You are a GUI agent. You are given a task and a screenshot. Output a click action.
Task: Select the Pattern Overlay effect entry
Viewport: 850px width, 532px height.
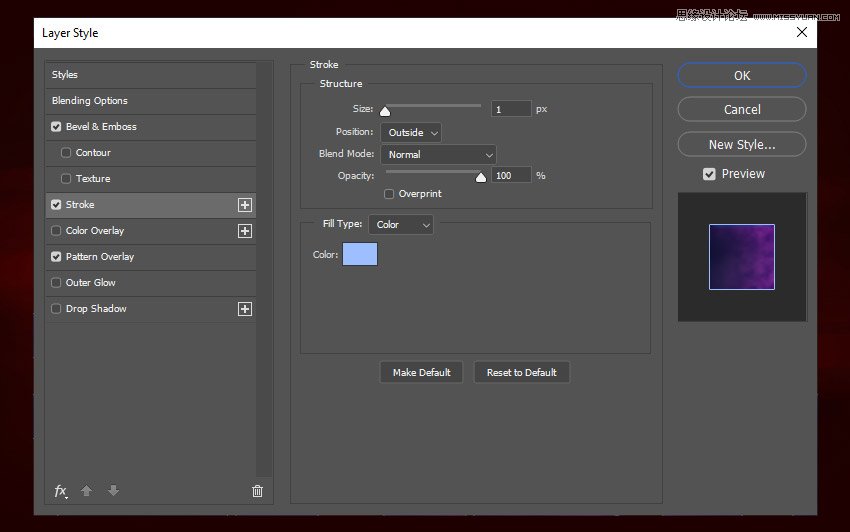click(x=100, y=257)
